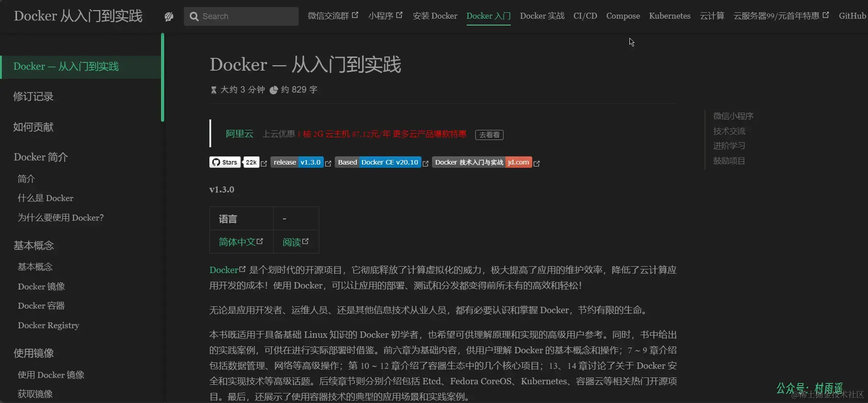The width and height of the screenshot is (868, 403).
Task: Collapse the 使用镜像 sidebar section
Action: pos(33,353)
